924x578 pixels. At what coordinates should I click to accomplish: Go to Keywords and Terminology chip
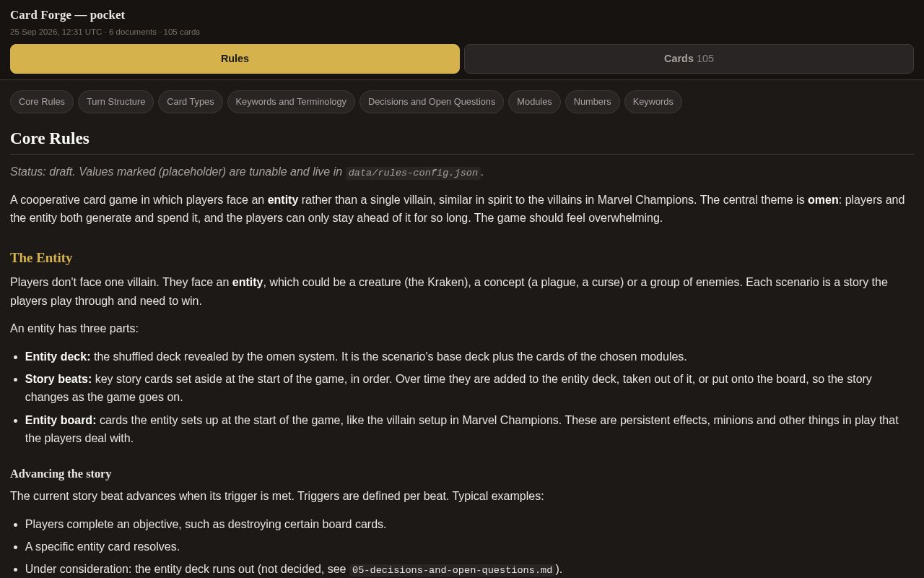291,102
